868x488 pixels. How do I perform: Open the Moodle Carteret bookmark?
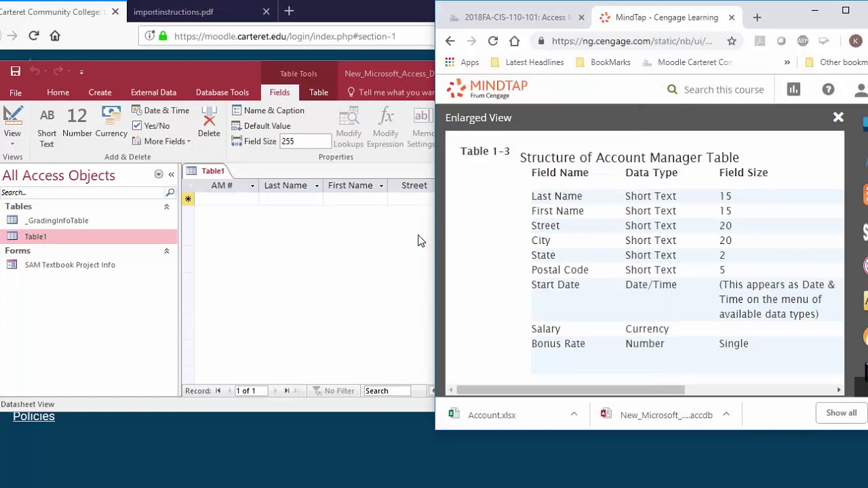(x=687, y=62)
